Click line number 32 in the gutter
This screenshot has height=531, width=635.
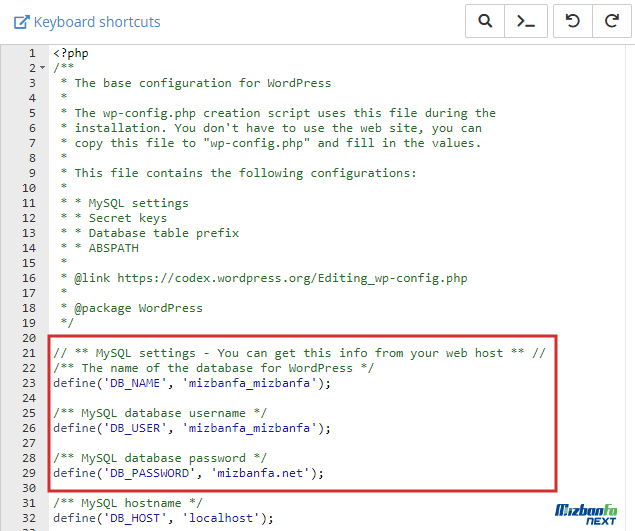pos(29,518)
